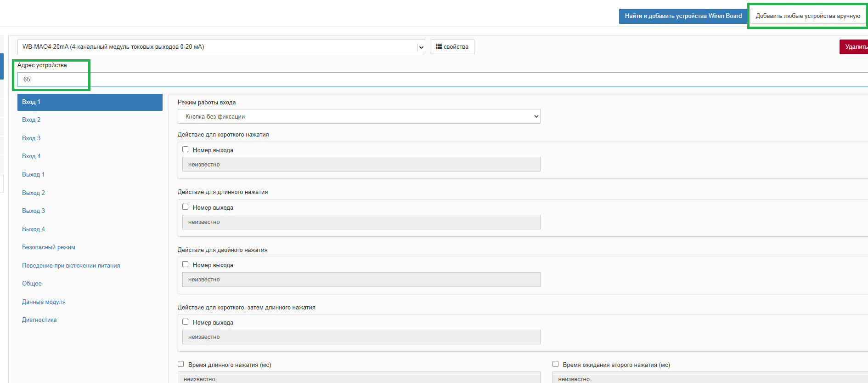The image size is (868, 383).
Task: Go to 'Поведение при включении питания' tab
Action: pyautogui.click(x=71, y=266)
